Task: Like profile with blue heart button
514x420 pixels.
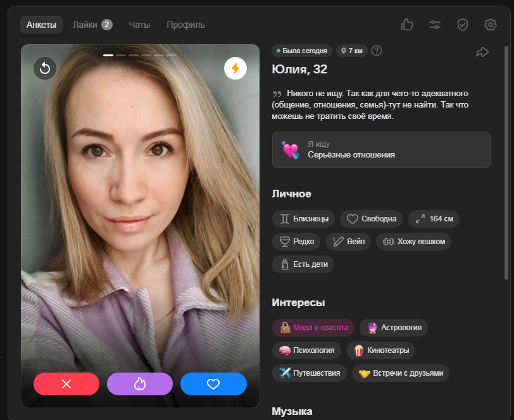Action: point(213,384)
